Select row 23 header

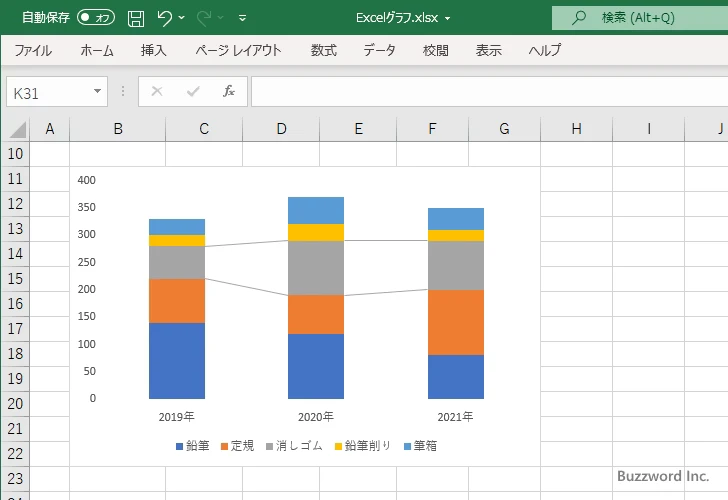click(15, 478)
